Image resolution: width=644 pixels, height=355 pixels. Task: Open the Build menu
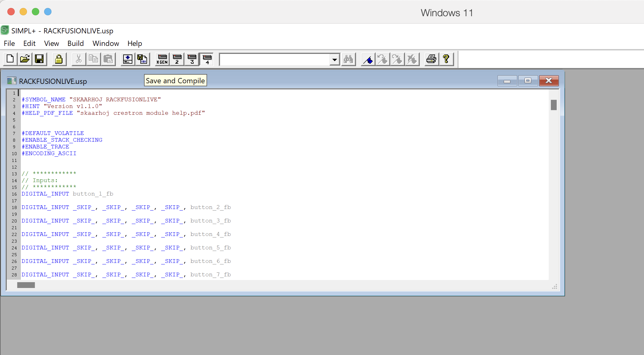[76, 43]
